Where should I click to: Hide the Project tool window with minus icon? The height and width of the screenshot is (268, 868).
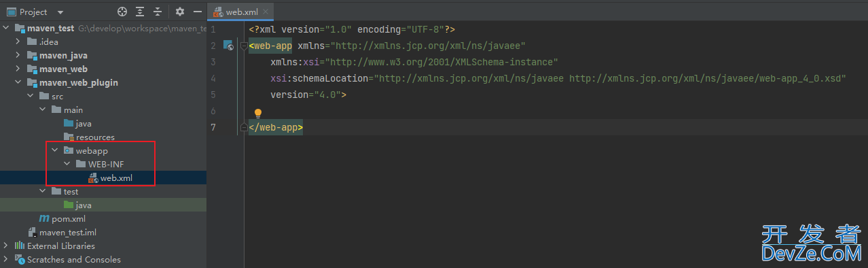point(197,12)
